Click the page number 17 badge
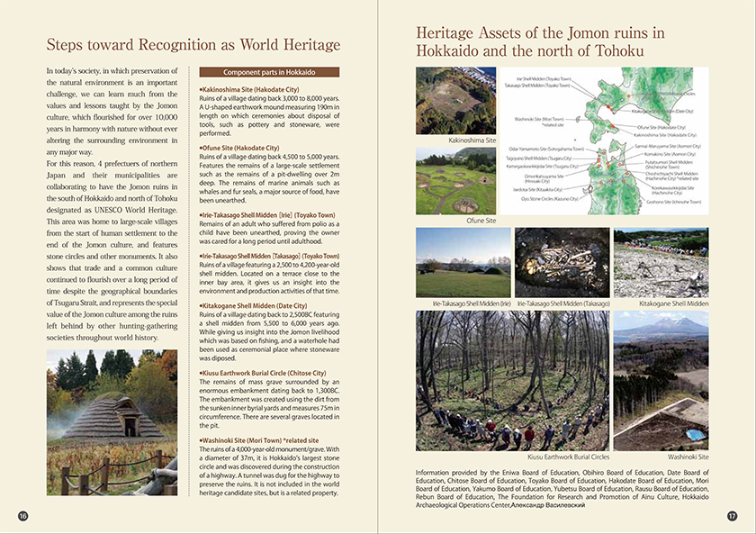 coord(732,516)
